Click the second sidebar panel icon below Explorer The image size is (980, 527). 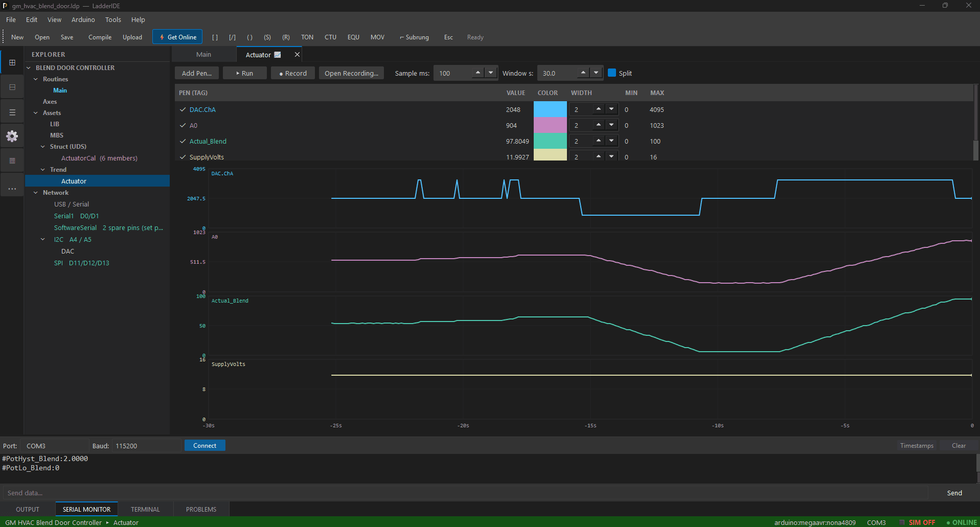point(12,87)
